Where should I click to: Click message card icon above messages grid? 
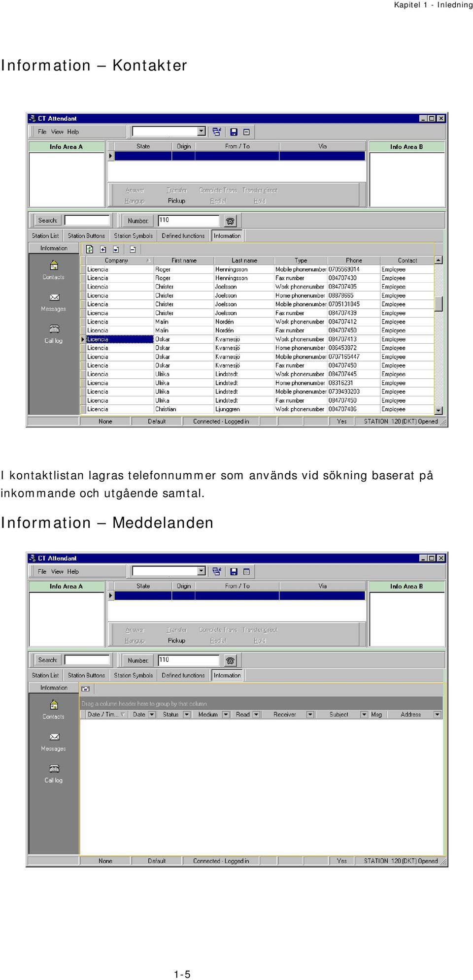(86, 689)
